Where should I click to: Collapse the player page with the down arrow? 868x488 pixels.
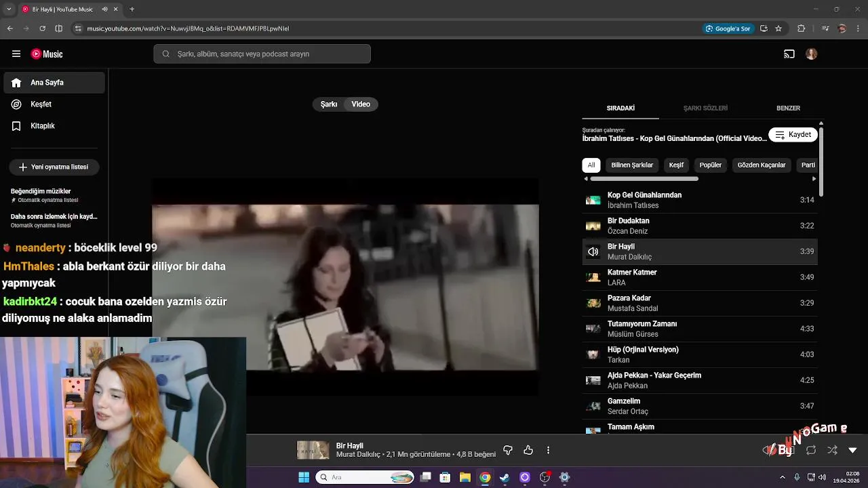852,450
